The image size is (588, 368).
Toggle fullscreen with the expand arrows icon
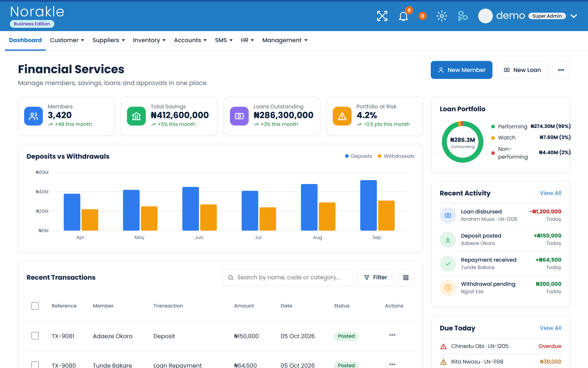tap(382, 16)
